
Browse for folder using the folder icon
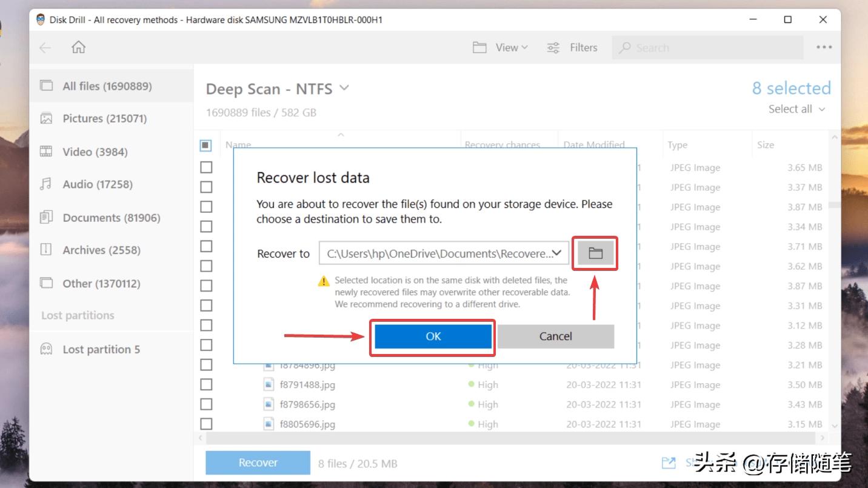point(595,253)
